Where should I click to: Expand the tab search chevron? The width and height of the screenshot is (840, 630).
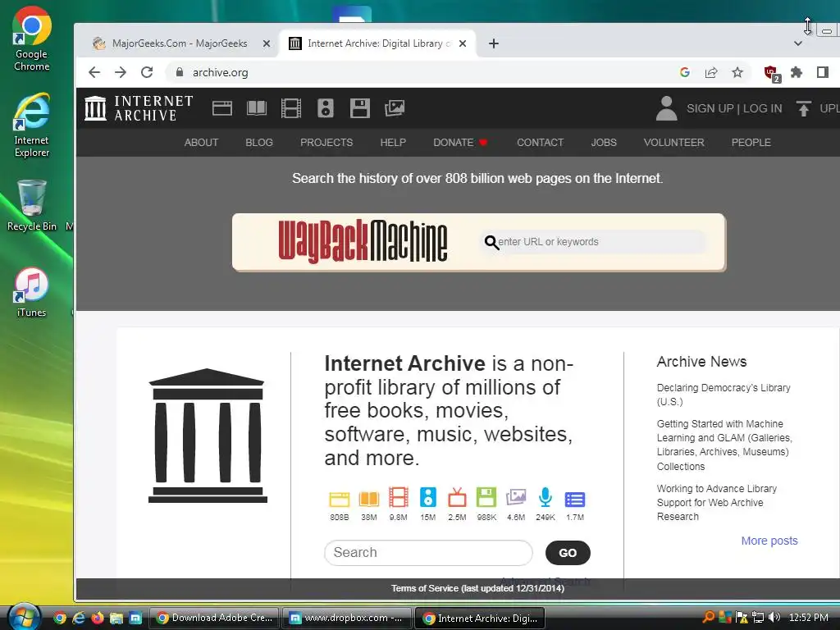pos(797,43)
